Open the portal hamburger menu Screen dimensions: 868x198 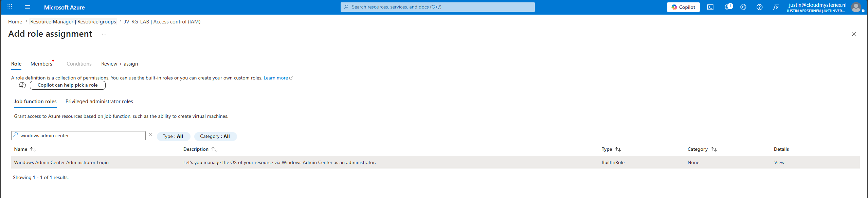pos(28,7)
